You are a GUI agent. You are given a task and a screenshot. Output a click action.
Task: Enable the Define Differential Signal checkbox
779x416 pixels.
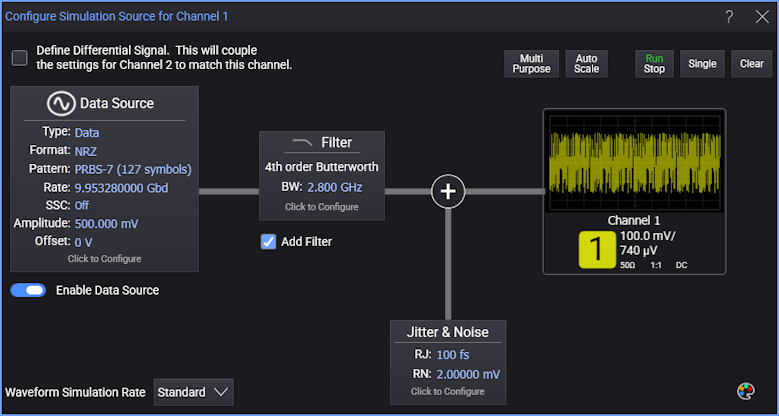[20, 57]
